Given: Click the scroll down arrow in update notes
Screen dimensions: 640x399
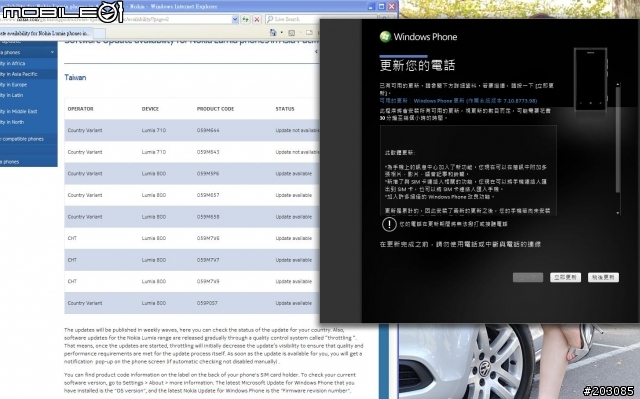Looking at the screenshot, I should click(x=618, y=213).
